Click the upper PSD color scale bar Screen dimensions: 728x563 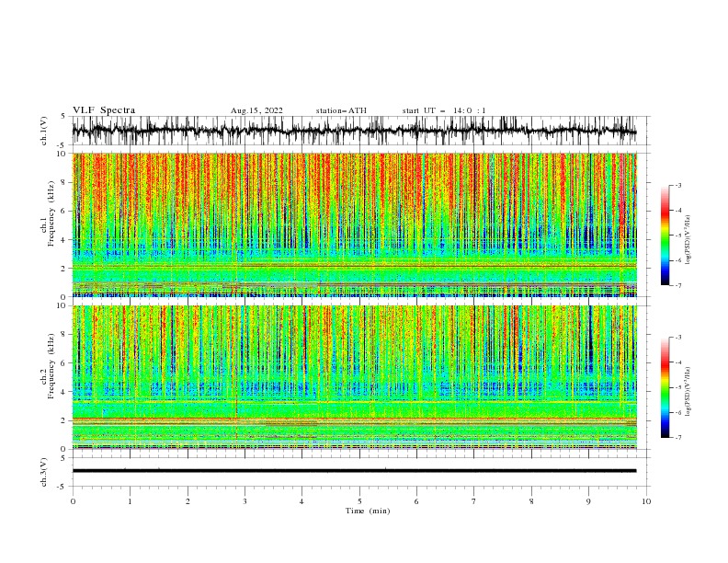click(x=665, y=236)
